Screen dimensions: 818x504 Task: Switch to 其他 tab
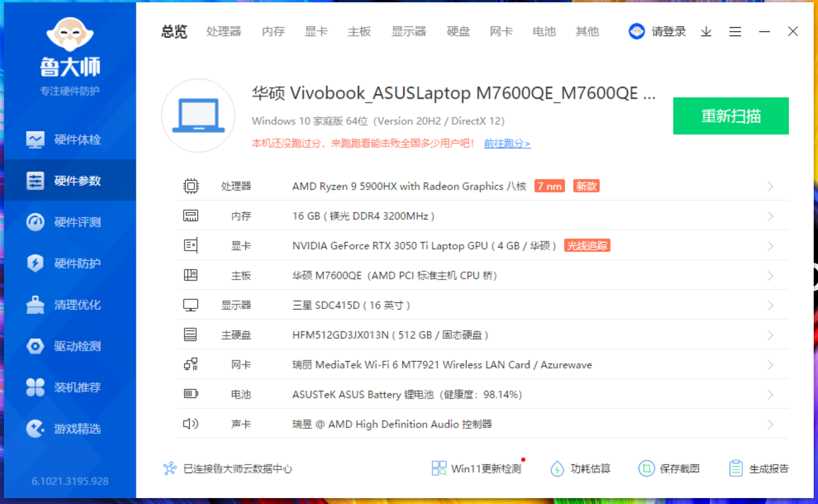click(587, 32)
